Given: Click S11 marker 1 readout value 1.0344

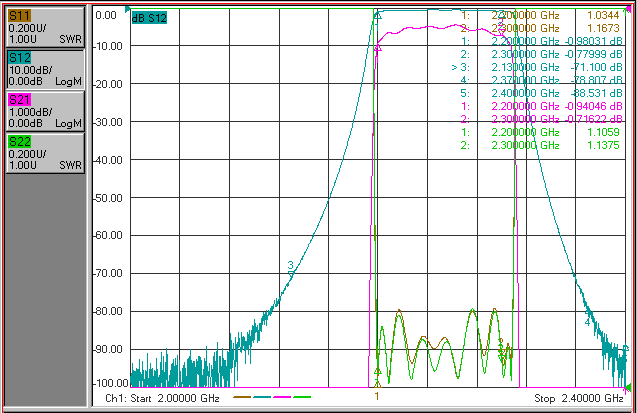Looking at the screenshot, I should pyautogui.click(x=603, y=15).
